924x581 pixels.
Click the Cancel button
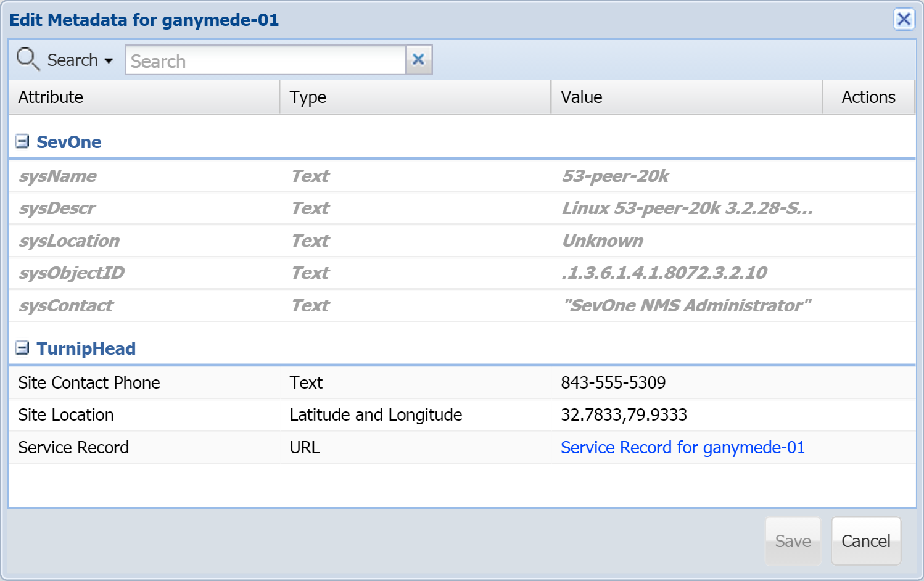coord(866,541)
